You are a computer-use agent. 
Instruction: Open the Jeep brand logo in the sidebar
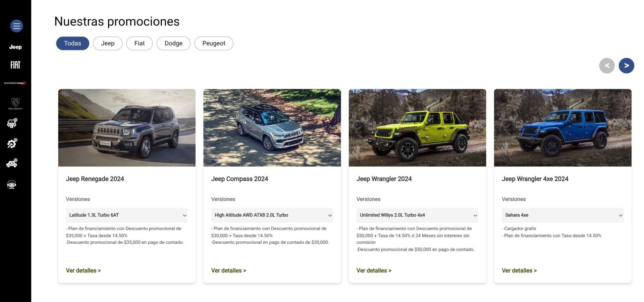tap(15, 47)
